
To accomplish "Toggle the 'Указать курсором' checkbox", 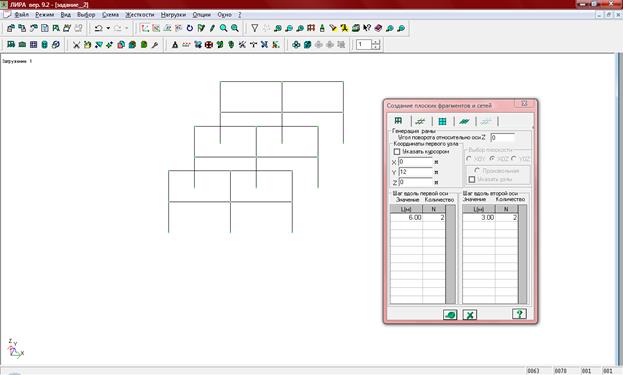I will pyautogui.click(x=397, y=152).
